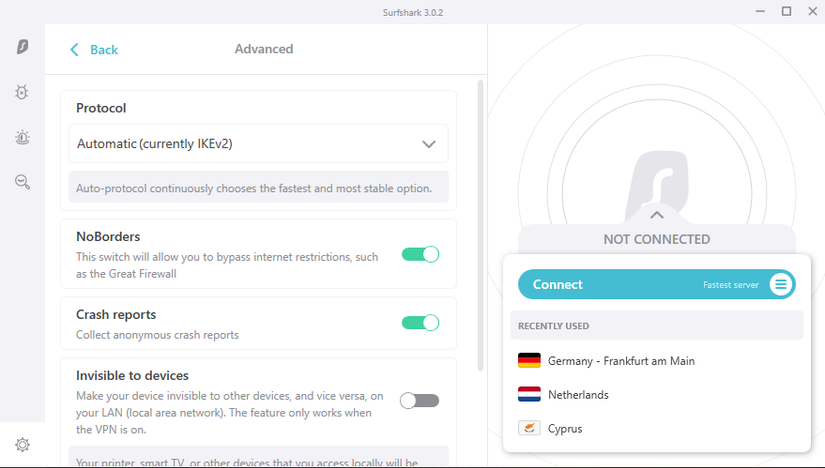The image size is (825, 468).
Task: Open the search magnifier icon in sidebar
Action: pyautogui.click(x=22, y=182)
